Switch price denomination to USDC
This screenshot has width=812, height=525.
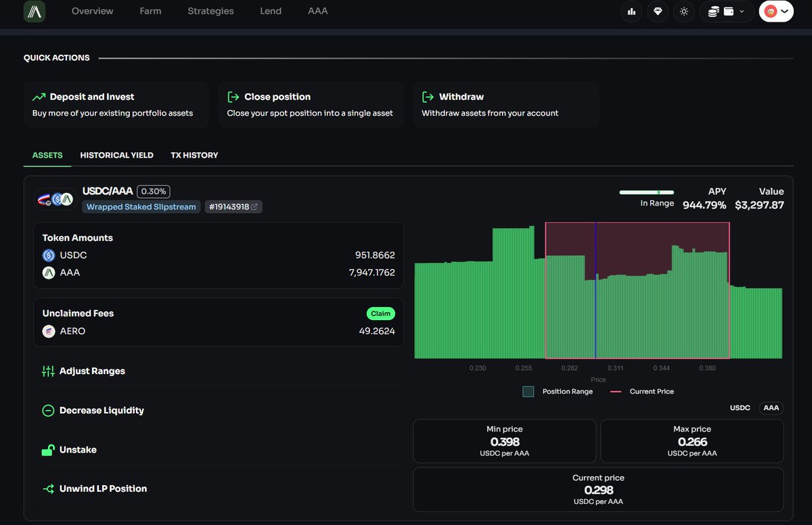pyautogui.click(x=740, y=408)
